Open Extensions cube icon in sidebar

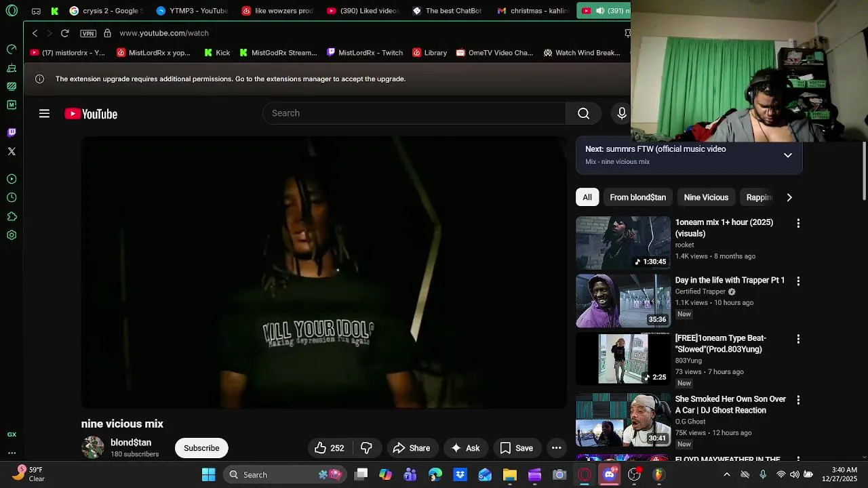pyautogui.click(x=12, y=216)
